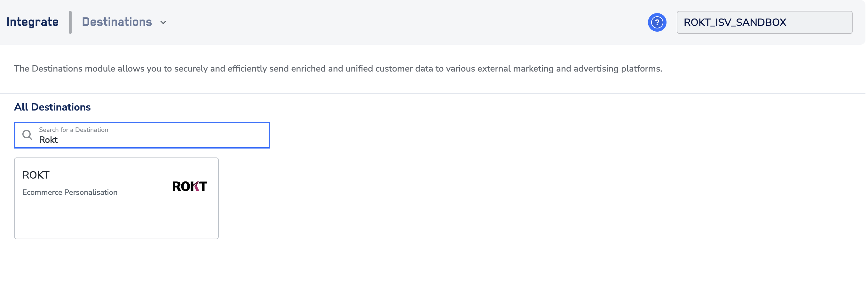868x283 pixels.
Task: Click the word Destinations inside description sentence
Action: 57,69
